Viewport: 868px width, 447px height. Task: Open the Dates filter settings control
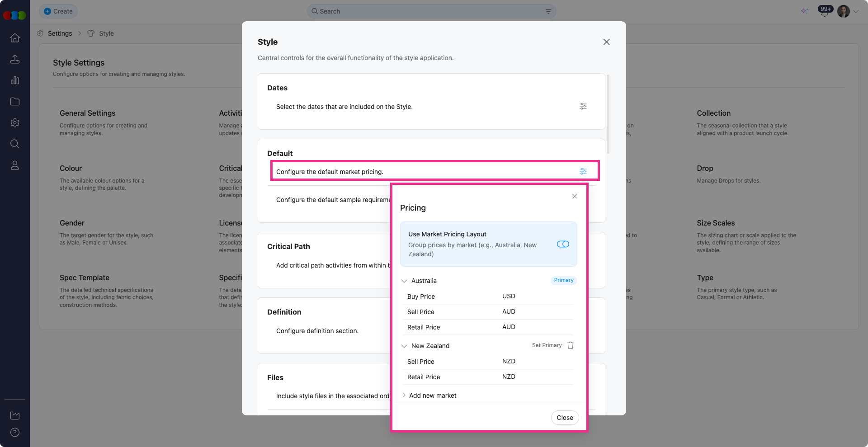point(583,106)
